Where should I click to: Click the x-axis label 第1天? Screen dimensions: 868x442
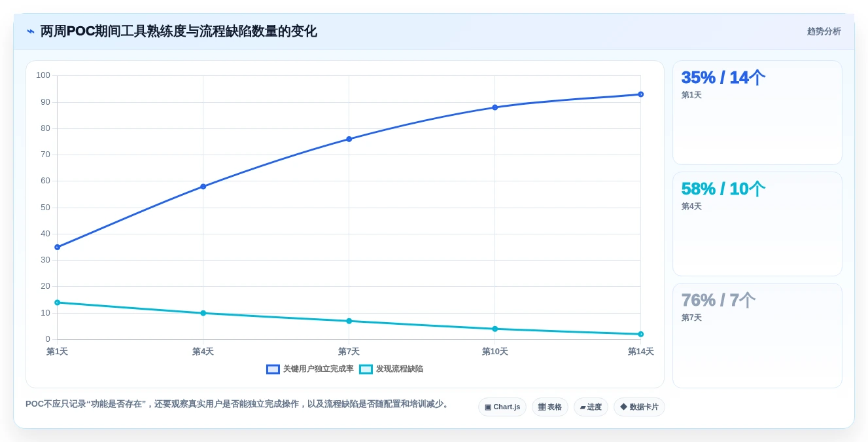(x=58, y=352)
